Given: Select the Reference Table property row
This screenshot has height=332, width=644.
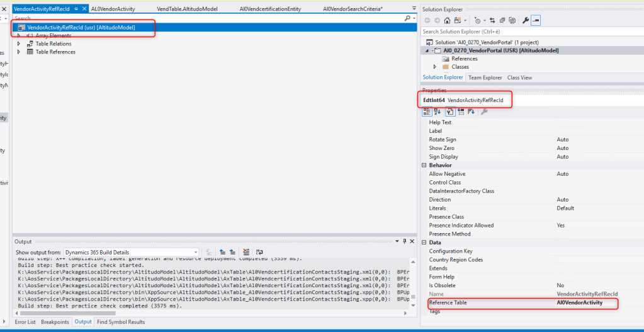Looking at the screenshot, I should (491, 303).
